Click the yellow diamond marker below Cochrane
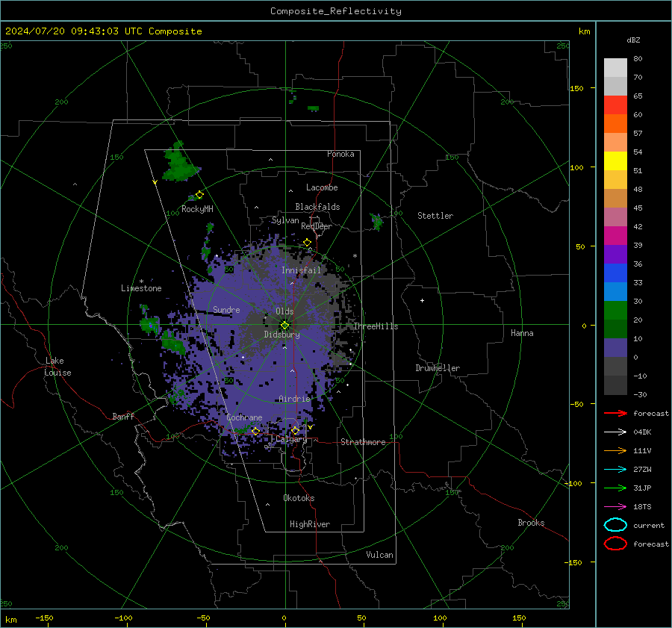 (x=255, y=431)
